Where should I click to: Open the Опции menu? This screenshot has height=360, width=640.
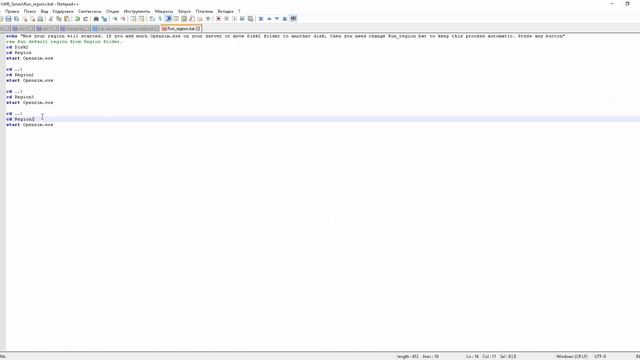click(113, 11)
